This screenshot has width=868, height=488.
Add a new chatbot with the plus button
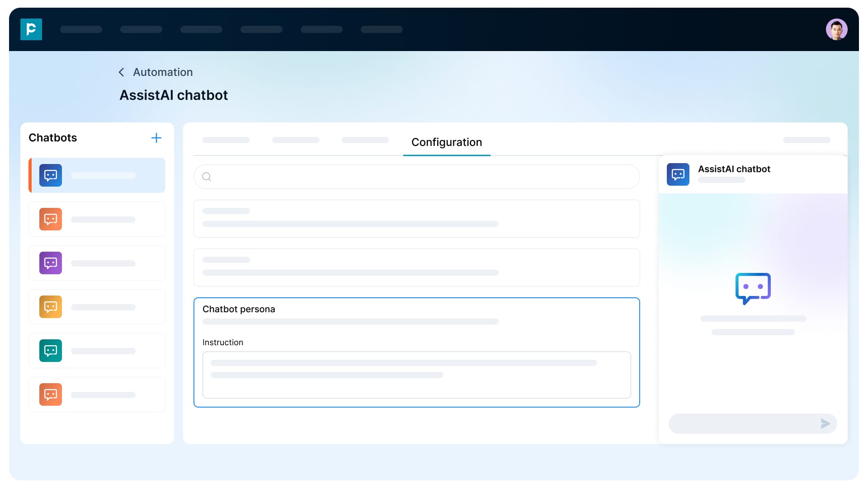156,138
